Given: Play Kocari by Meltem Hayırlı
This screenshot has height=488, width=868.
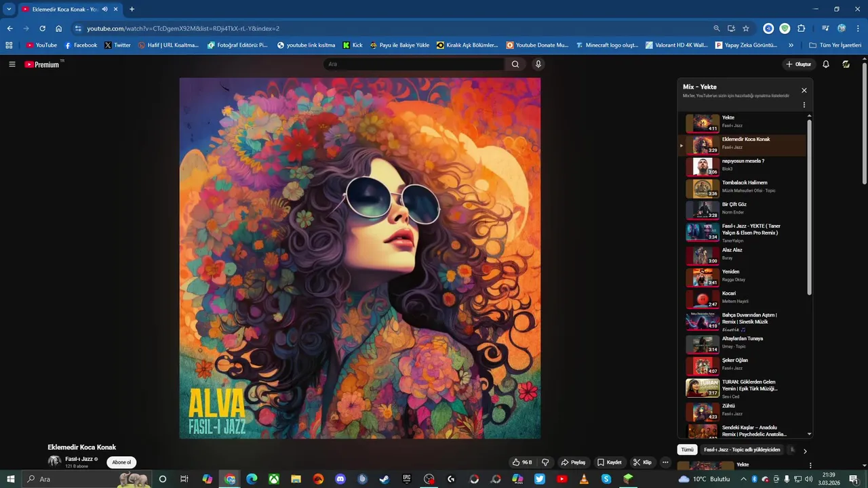Looking at the screenshot, I should pyautogui.click(x=742, y=299).
